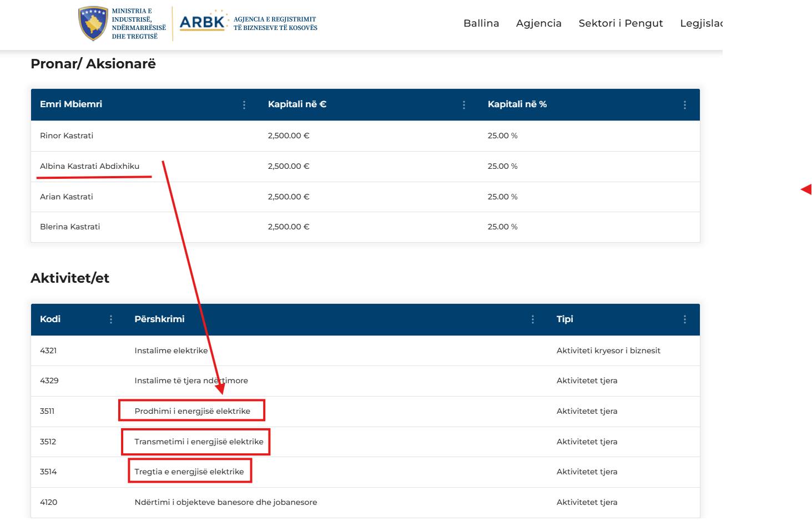812x521 pixels.
Task: Go to Ballina menu item
Action: [481, 23]
